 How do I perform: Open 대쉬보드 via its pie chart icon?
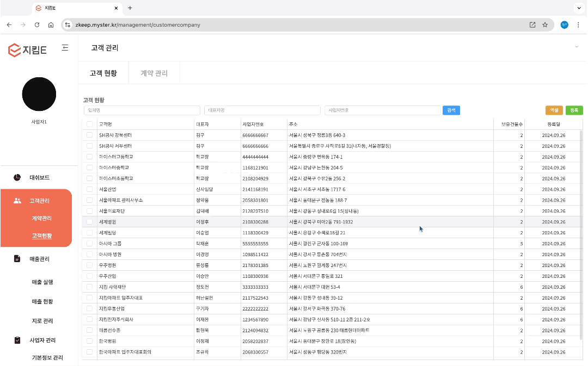17,178
